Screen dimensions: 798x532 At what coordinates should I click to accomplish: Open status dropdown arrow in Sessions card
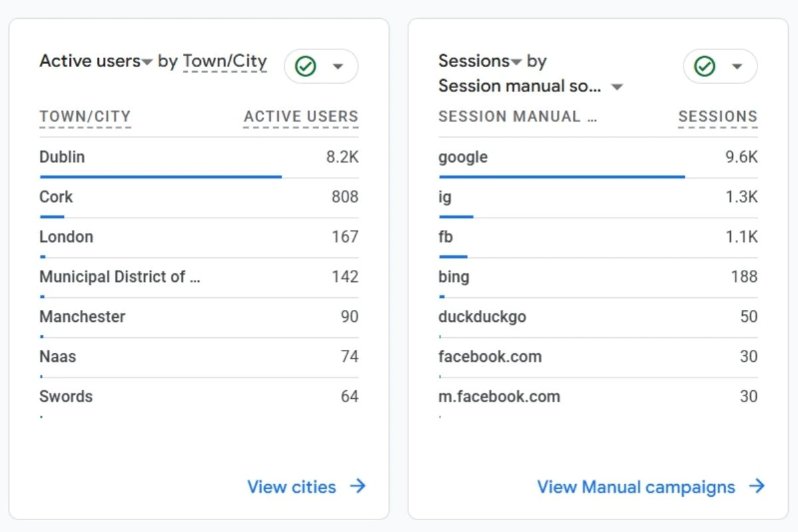click(x=737, y=66)
